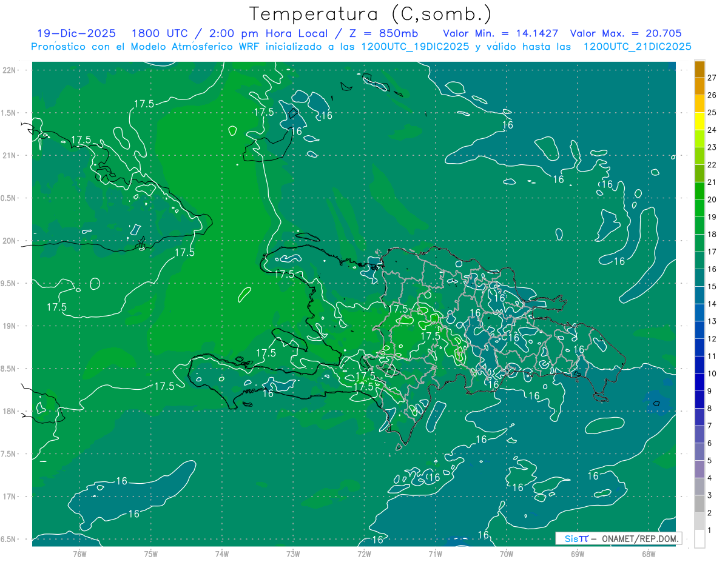This screenshot has width=728, height=562.
Task: Click the gray color scale segment between 2 and 3
Action: coord(699,504)
